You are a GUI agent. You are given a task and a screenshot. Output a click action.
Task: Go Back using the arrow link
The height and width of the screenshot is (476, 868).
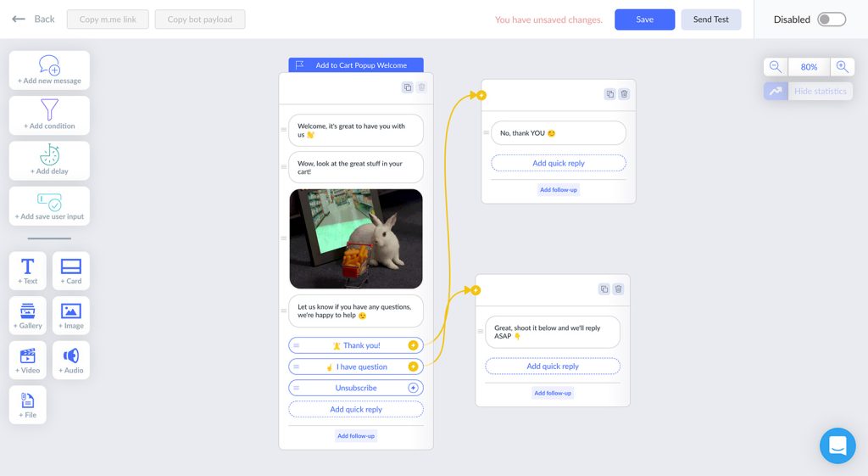(x=34, y=19)
